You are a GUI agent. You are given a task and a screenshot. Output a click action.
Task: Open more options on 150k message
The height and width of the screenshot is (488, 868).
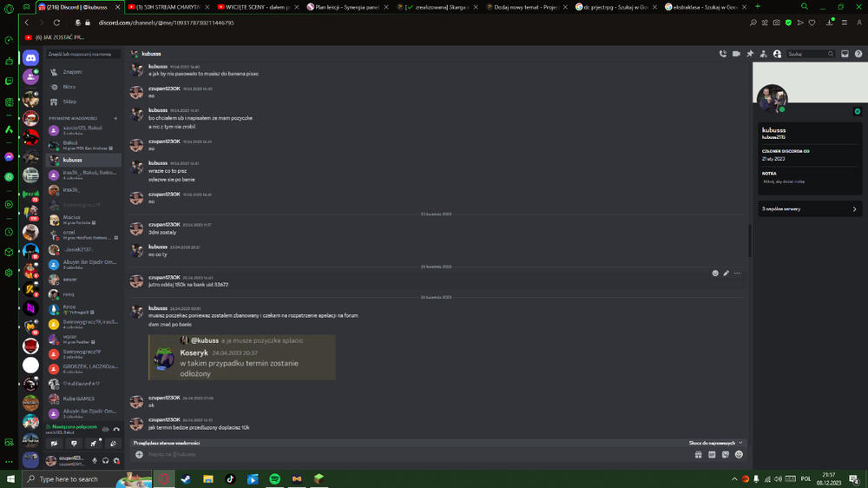[x=737, y=273]
